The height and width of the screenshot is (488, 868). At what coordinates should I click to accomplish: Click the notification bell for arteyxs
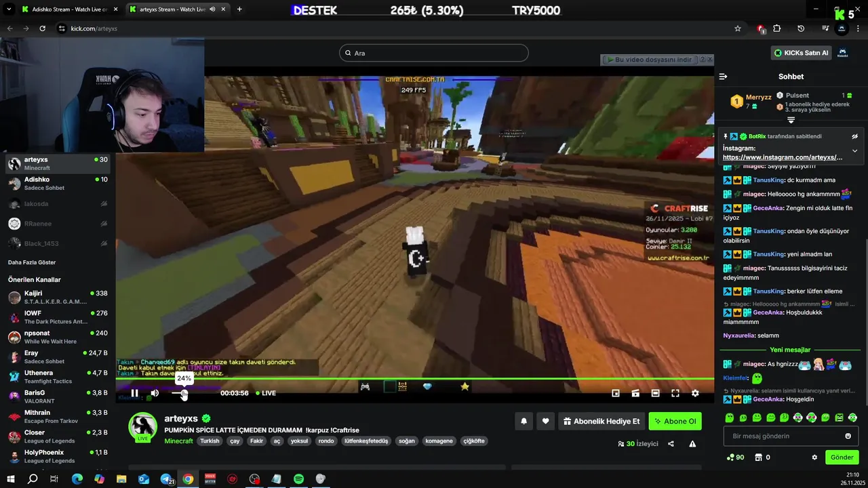(524, 421)
